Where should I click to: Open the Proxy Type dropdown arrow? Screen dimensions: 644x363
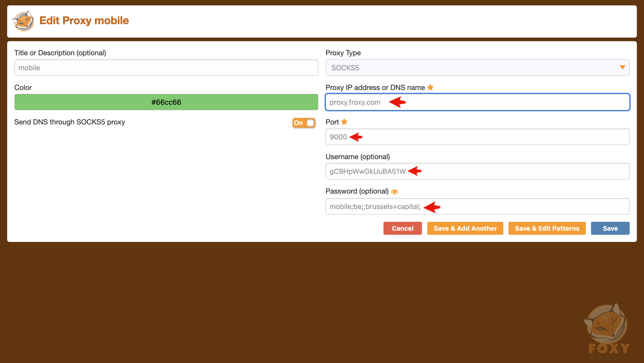[x=622, y=68]
